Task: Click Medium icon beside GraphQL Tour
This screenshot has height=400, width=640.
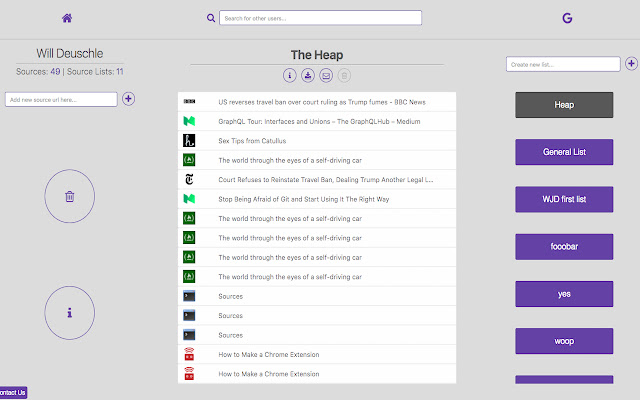Action: click(x=189, y=121)
